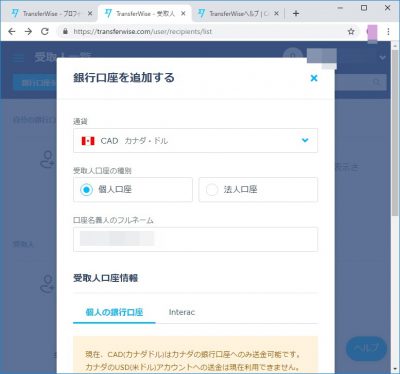
Task: Click the 受取人口座情報 heading
Action: 106,278
